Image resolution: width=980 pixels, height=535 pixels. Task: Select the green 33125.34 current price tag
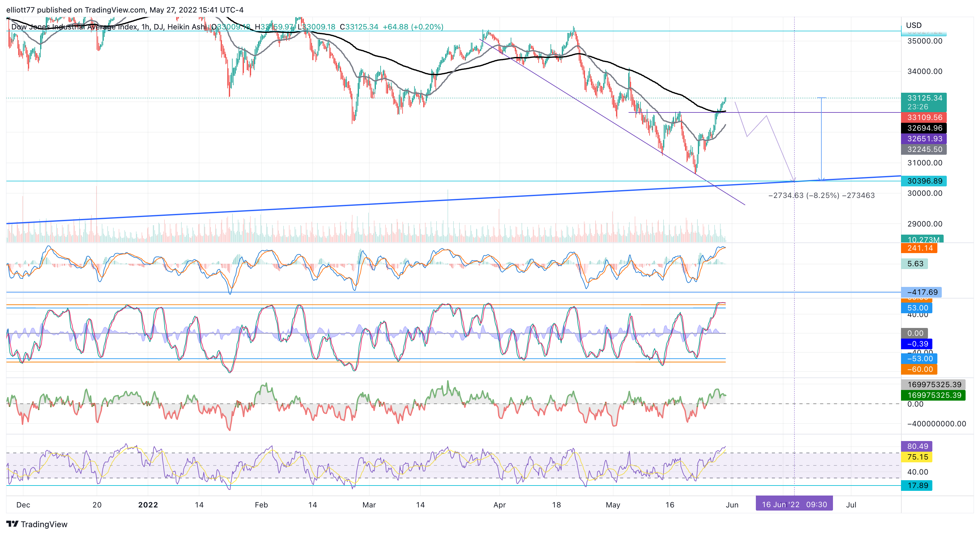tap(924, 102)
